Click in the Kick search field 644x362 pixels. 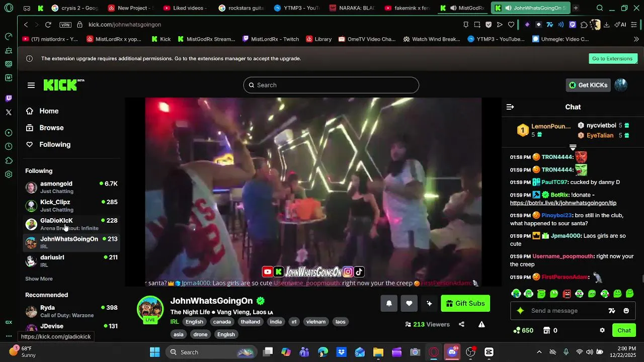(331, 85)
